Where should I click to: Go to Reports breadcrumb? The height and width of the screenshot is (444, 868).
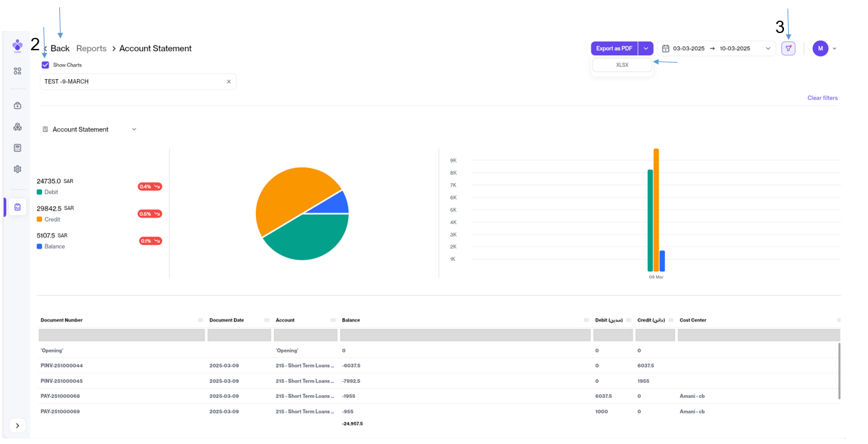point(92,49)
